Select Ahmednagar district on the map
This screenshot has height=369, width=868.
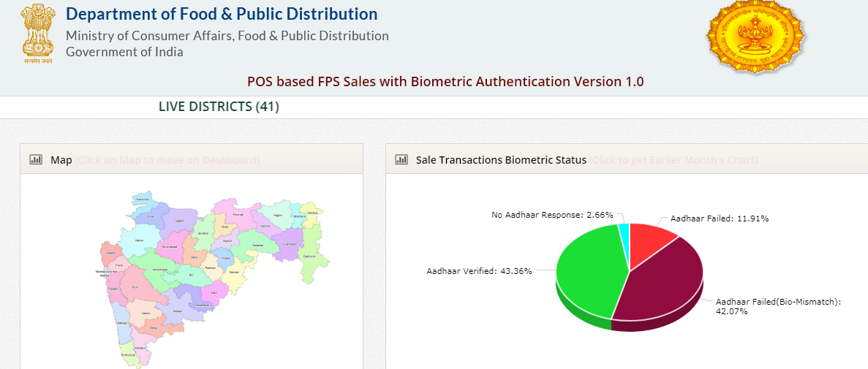(162, 270)
